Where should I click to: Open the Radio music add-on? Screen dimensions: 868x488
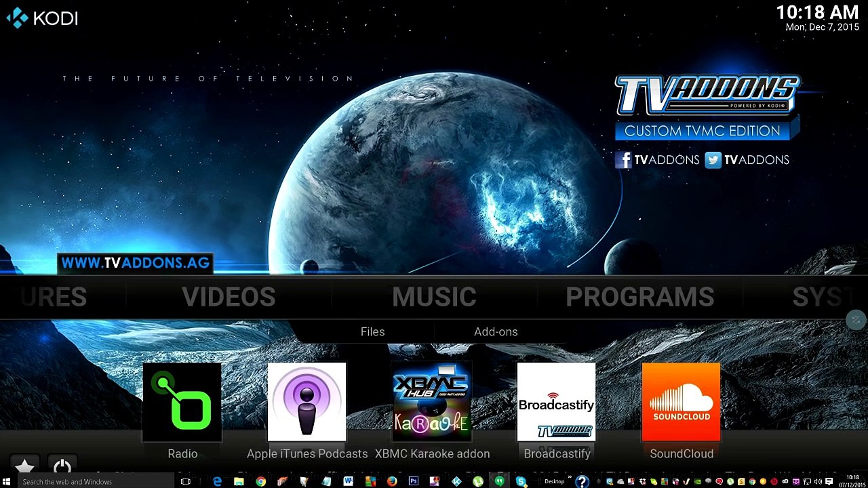182,401
